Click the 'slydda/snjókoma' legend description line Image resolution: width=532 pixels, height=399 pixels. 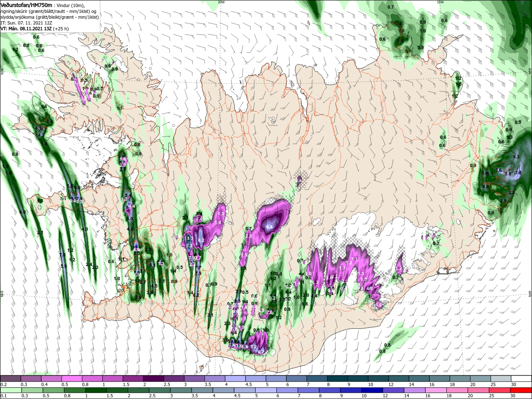(49, 17)
